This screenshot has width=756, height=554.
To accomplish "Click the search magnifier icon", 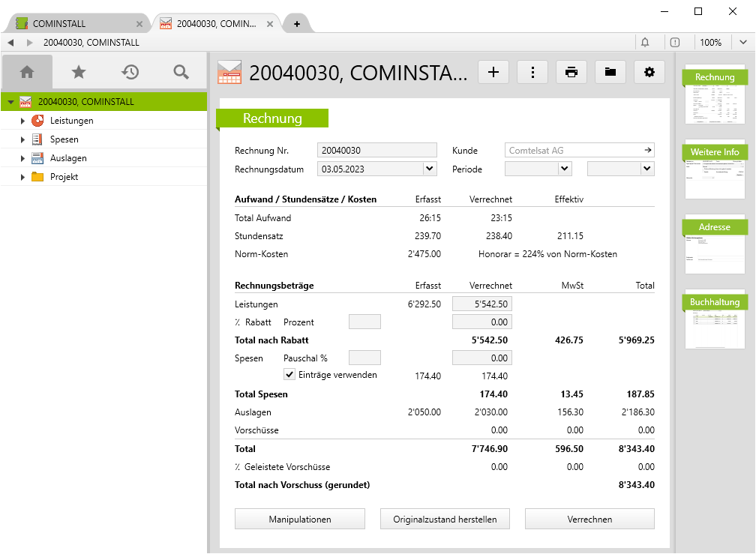I will pos(181,72).
